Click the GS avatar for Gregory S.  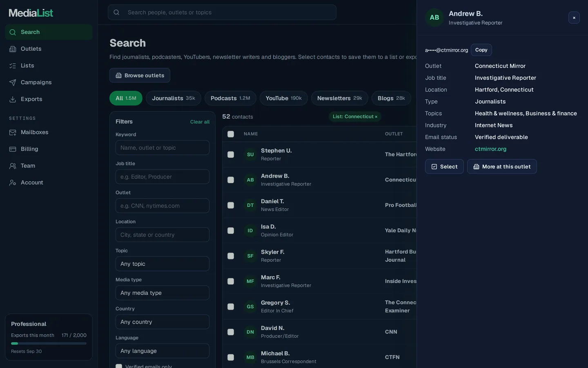tap(250, 307)
